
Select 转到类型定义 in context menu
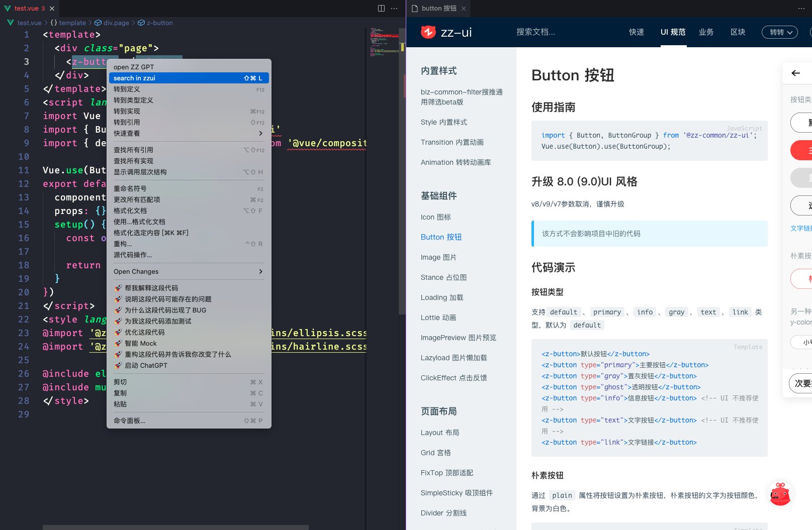[189, 100]
